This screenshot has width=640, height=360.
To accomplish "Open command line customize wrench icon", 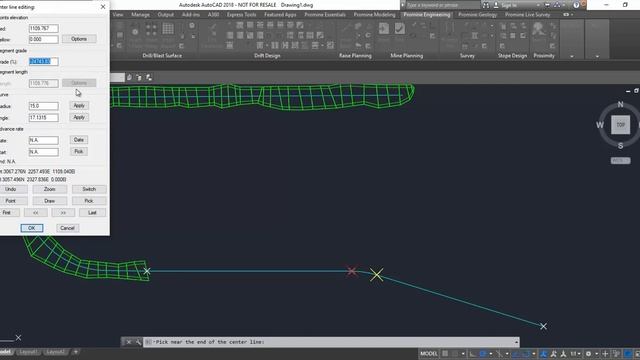I will coord(138,342).
